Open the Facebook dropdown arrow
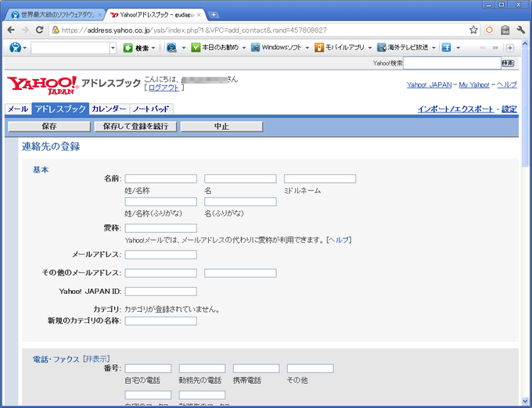 [458, 48]
